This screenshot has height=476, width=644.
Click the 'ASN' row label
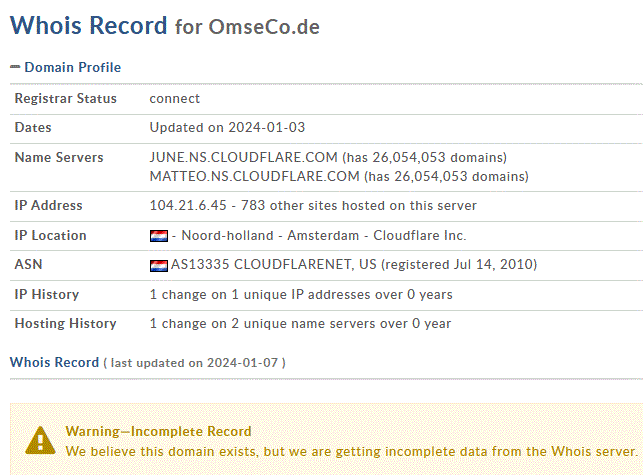[x=28, y=264]
